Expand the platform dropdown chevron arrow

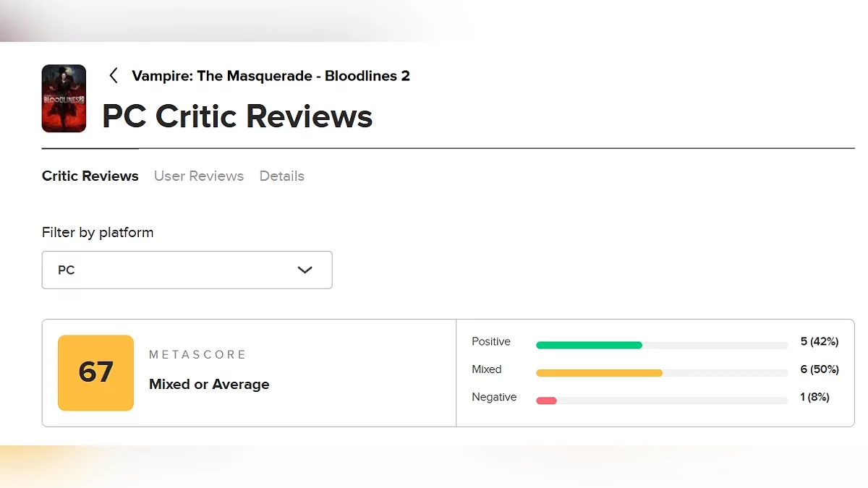[x=305, y=270]
